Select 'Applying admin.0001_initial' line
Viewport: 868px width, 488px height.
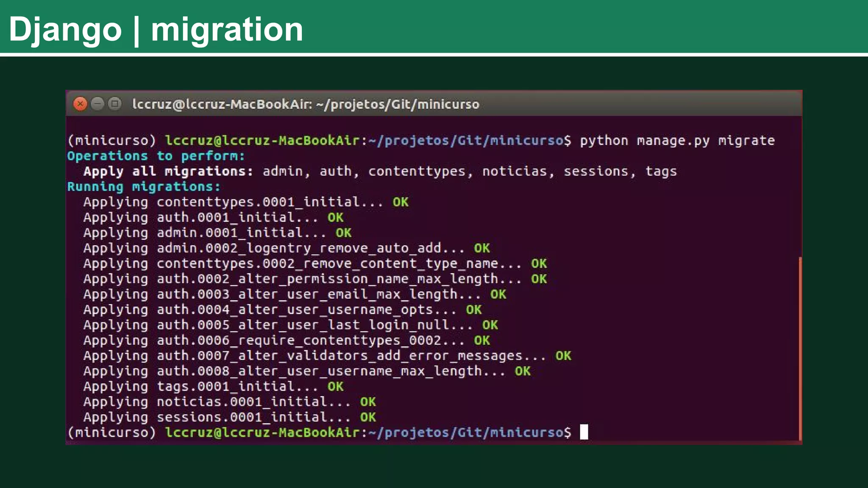pos(217,233)
